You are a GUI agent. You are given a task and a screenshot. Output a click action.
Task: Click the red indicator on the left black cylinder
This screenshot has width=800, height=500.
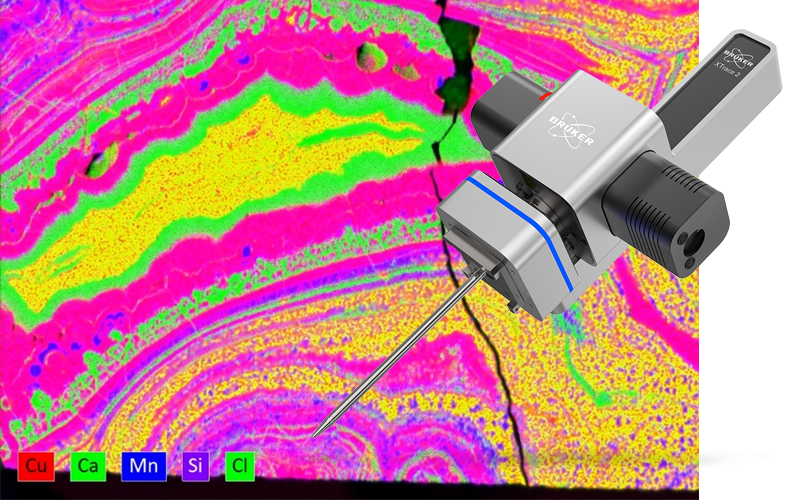pyautogui.click(x=545, y=97)
